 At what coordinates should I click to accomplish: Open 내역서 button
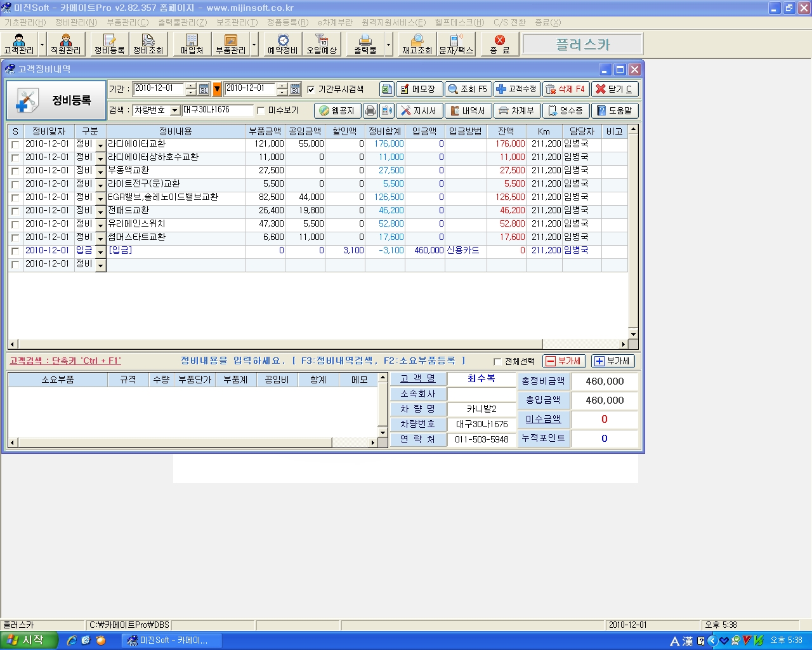[x=468, y=110]
